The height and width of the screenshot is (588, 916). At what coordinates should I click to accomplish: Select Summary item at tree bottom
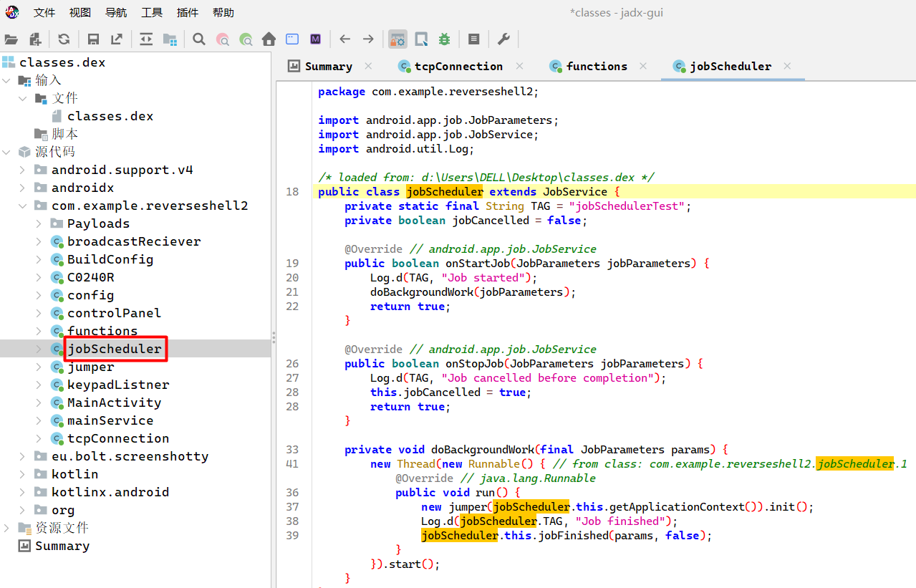tap(62, 546)
